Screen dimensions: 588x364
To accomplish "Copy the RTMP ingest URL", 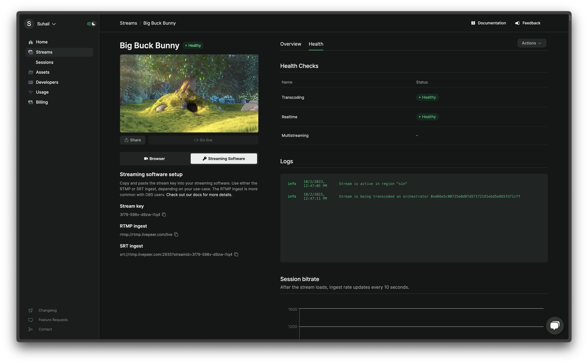I will click(176, 235).
